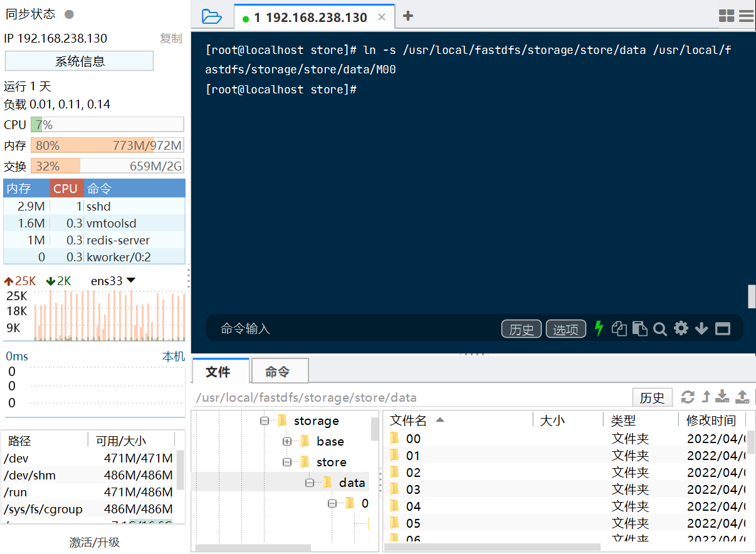Sort processes by 内存 column
The image size is (756, 554).
coord(26,188)
